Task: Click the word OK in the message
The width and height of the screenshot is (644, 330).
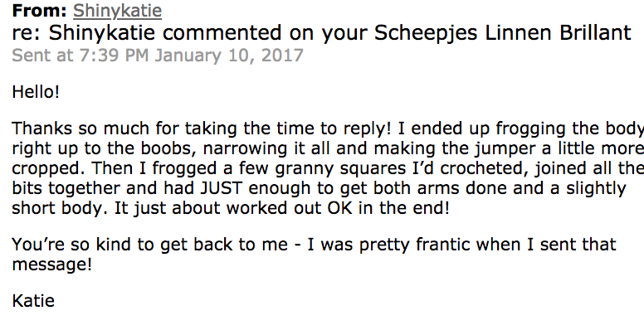Action: point(339,208)
